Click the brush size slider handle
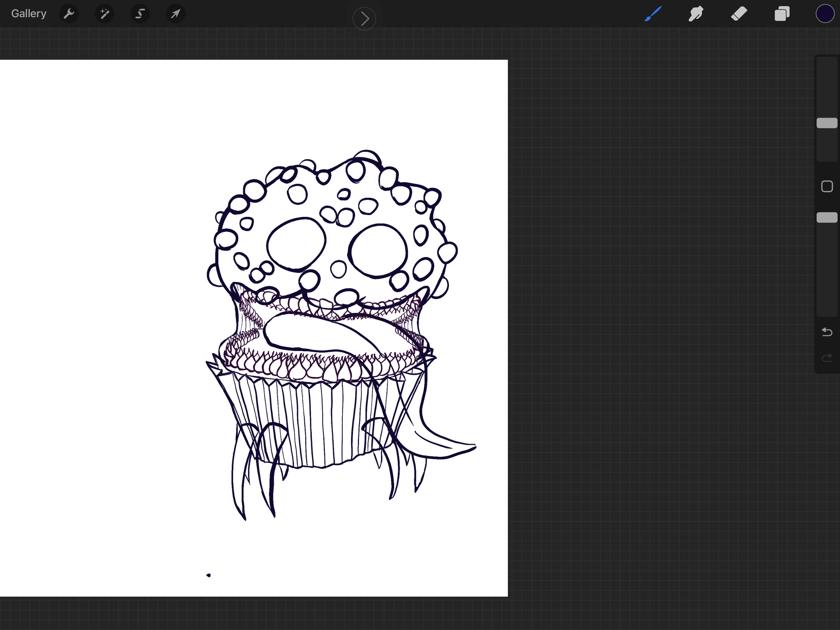 pos(827,123)
